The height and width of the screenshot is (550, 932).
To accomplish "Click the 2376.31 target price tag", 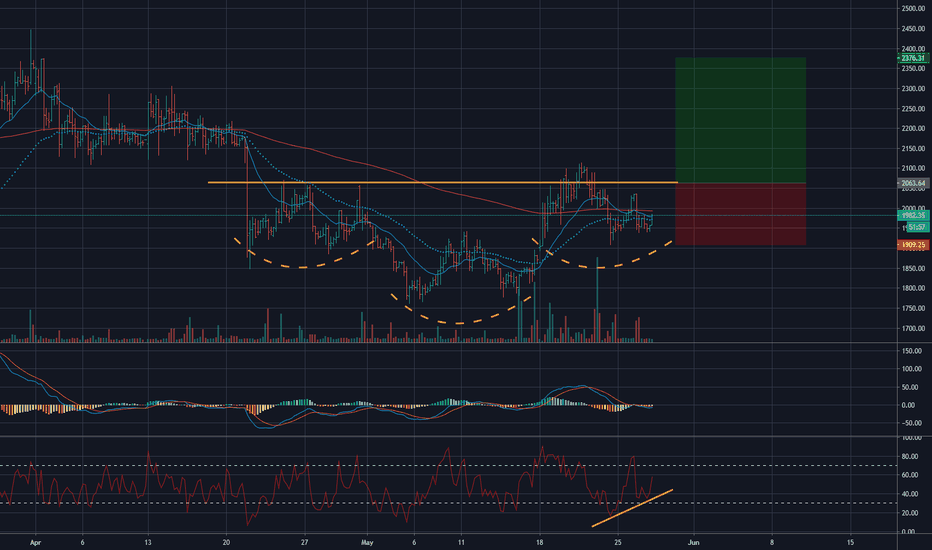I will [x=913, y=58].
